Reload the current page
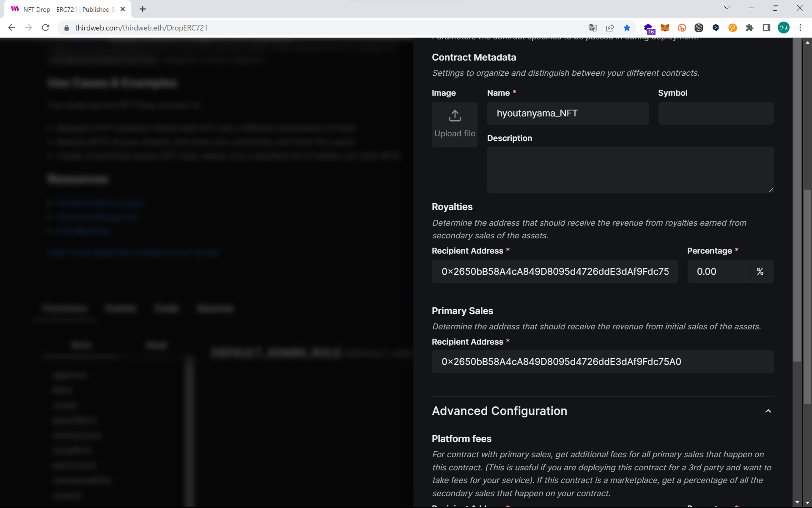The image size is (812, 508). 46,28
